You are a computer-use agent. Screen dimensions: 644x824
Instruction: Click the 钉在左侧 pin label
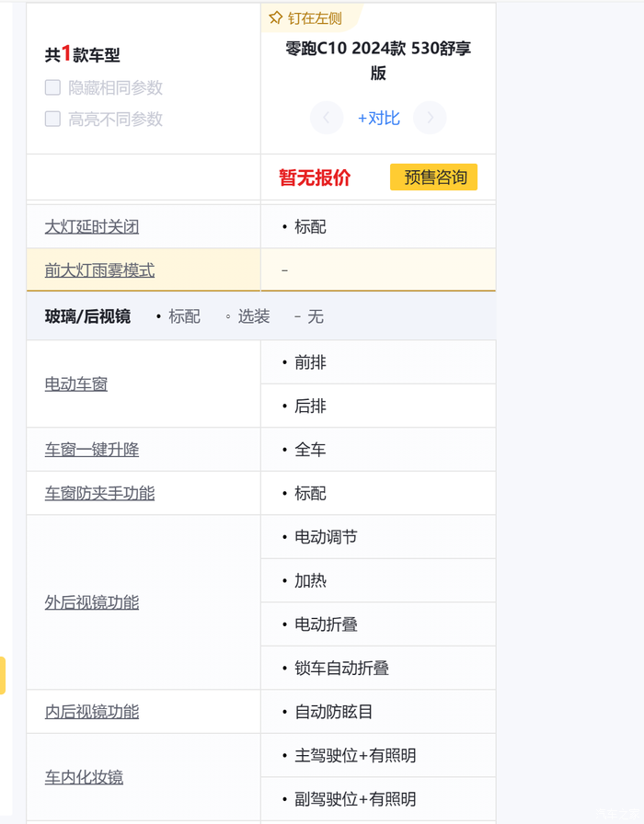(315, 18)
